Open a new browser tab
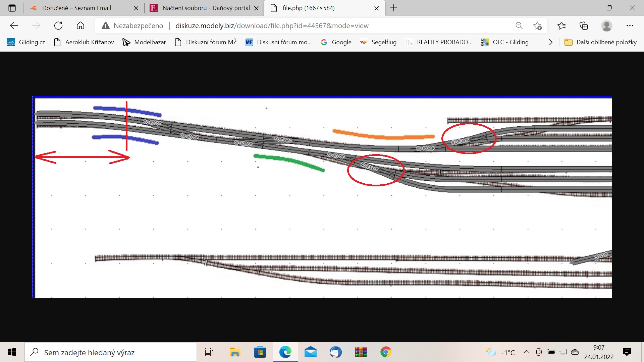The image size is (644, 362). pyautogui.click(x=394, y=8)
